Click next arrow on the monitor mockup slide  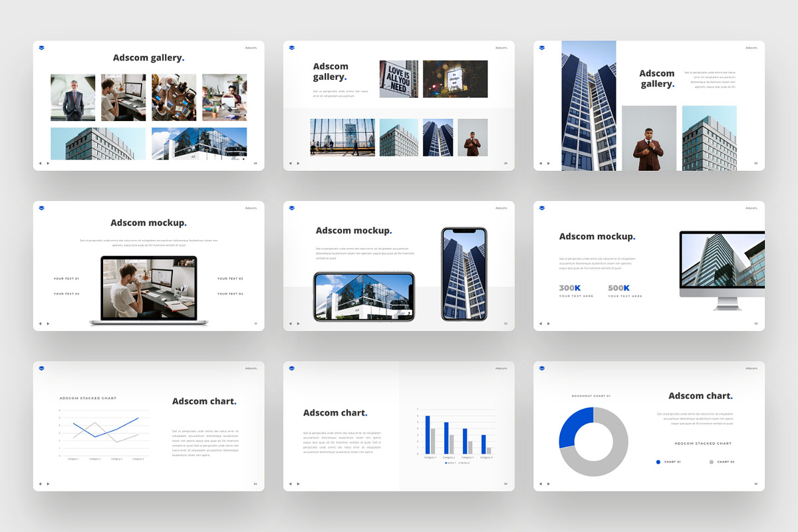click(x=548, y=323)
